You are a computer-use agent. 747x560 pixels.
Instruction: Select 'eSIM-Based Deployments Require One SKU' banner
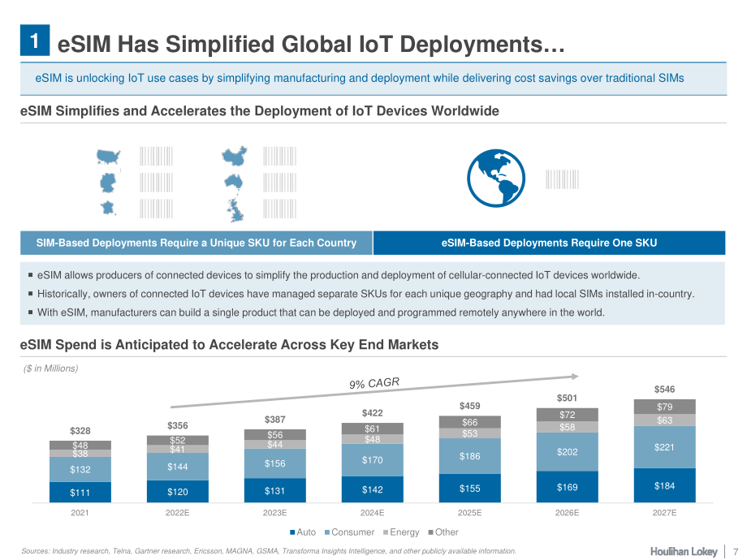click(x=550, y=243)
